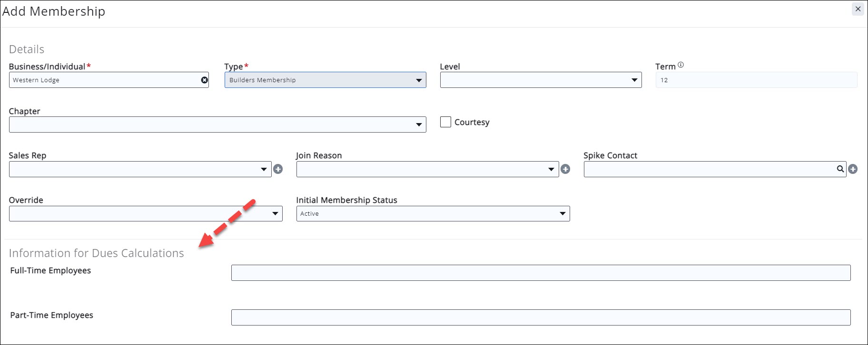Click the Term info icon
Screen dimensions: 868x345
click(x=681, y=65)
